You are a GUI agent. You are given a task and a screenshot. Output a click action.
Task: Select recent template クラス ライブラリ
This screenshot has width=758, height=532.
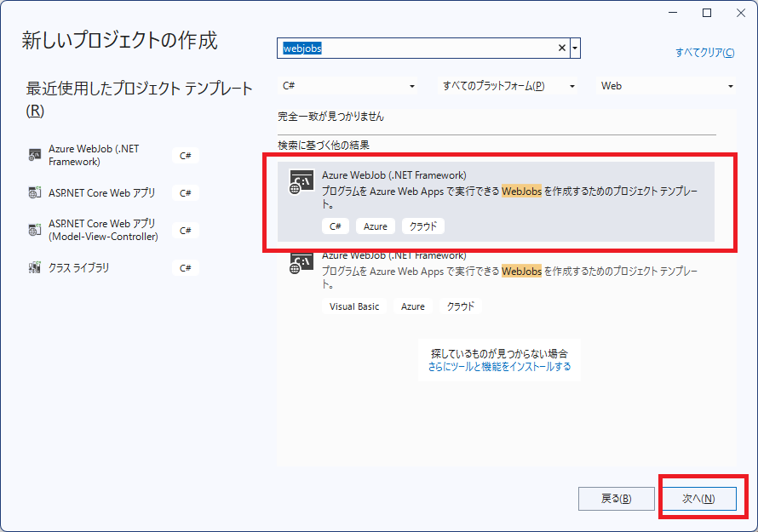coord(113,267)
